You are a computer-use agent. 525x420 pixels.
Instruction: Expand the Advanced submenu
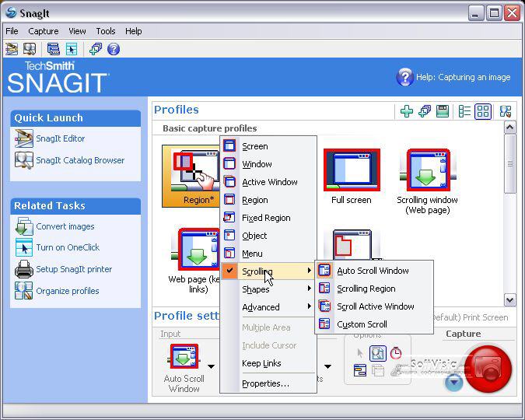coord(268,307)
